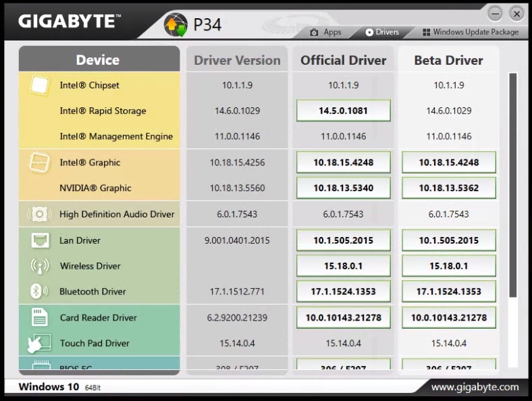Click installed Bluetooth version 17.1.1512.771
The image size is (532, 401).
[x=237, y=292]
